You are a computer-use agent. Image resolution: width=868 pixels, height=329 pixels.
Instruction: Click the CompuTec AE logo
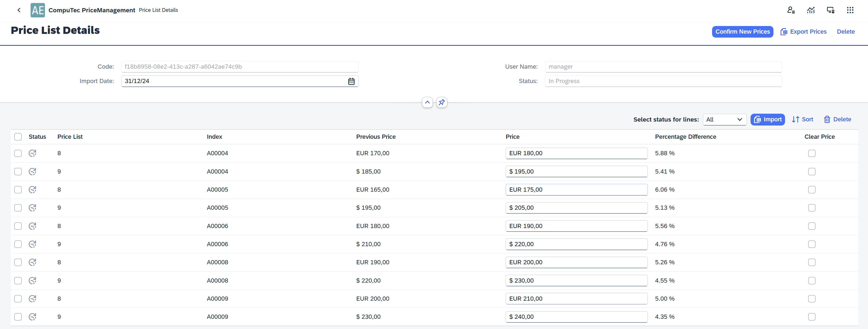pyautogui.click(x=37, y=10)
